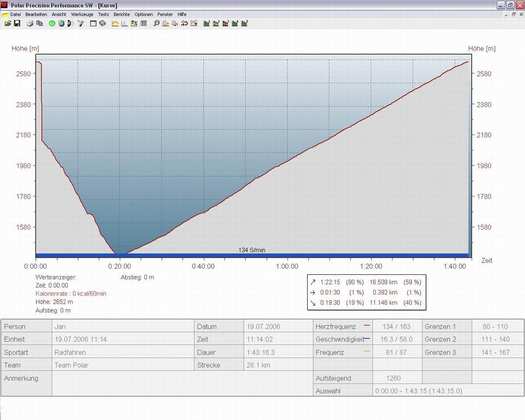Click the save floppy disk icon
525x420 pixels.
(17, 23)
